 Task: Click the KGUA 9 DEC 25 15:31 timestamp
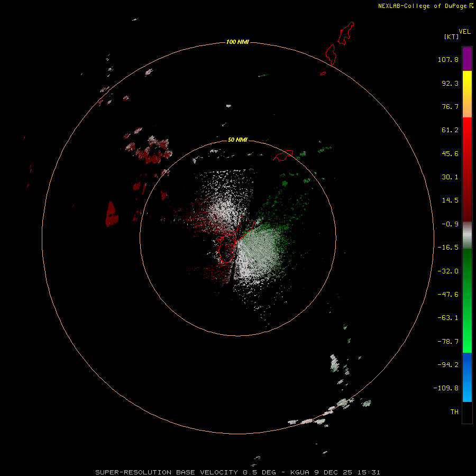[335, 472]
